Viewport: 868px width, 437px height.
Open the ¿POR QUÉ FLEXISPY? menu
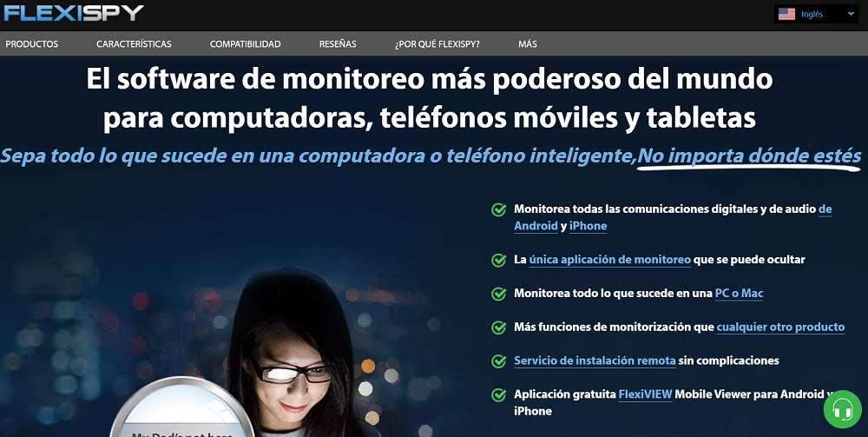(437, 43)
